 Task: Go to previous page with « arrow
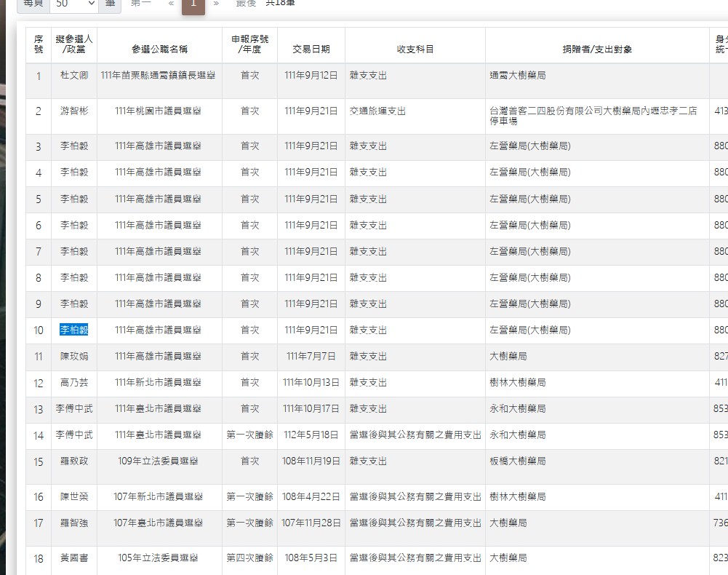coord(171,4)
